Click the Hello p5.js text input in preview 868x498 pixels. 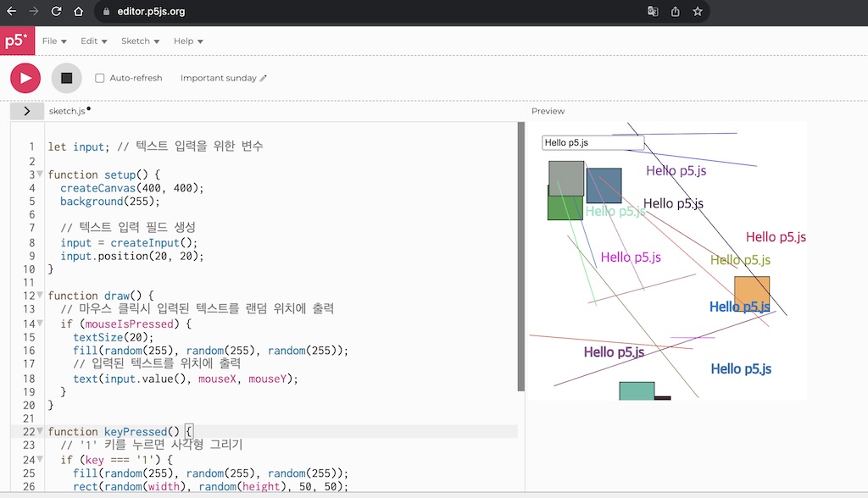point(592,141)
